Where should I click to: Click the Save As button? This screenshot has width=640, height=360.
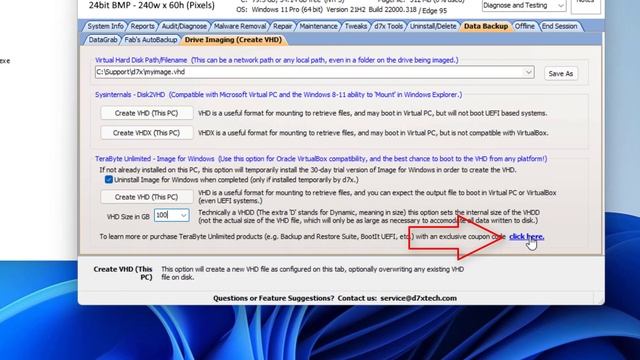coord(560,73)
